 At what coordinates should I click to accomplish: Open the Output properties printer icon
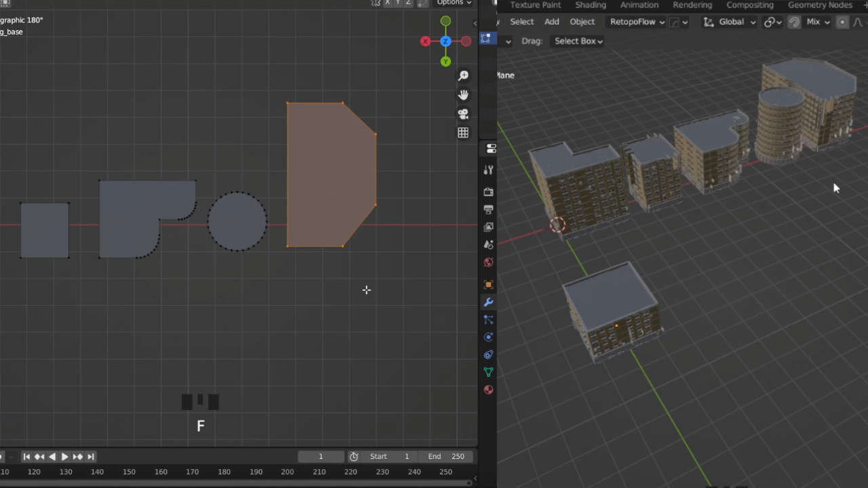point(488,210)
